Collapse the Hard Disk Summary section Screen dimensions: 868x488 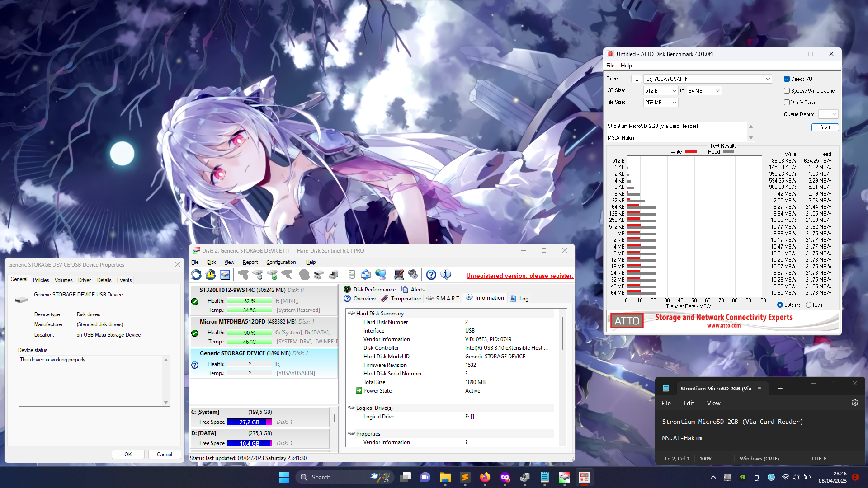click(351, 314)
